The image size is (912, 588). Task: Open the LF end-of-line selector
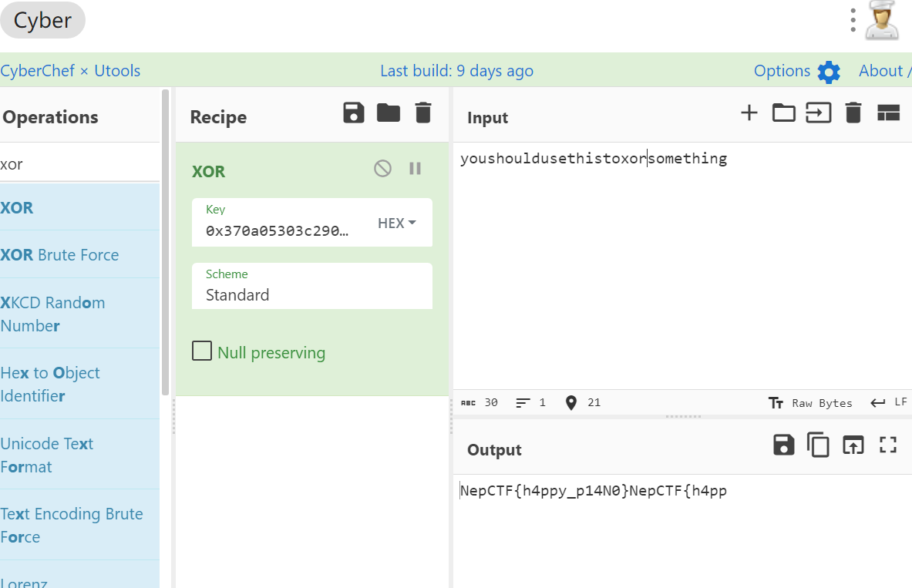[889, 402]
